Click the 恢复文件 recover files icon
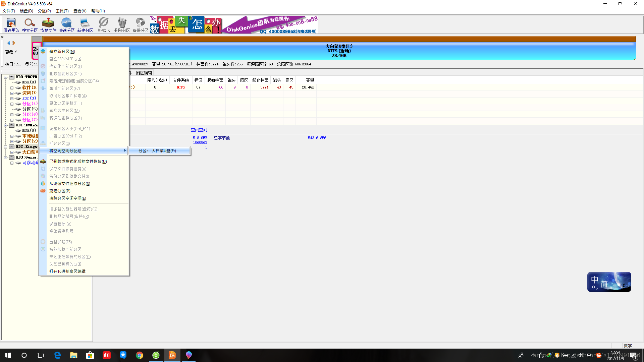 (48, 25)
